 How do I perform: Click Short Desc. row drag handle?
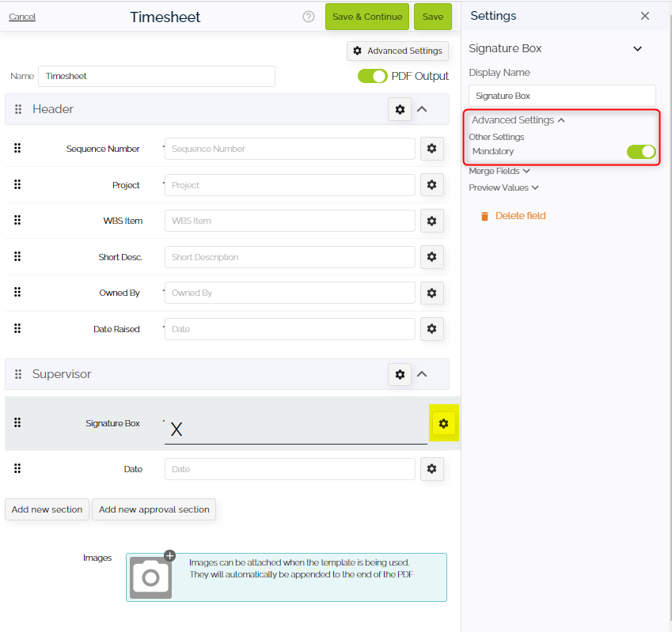coord(17,256)
